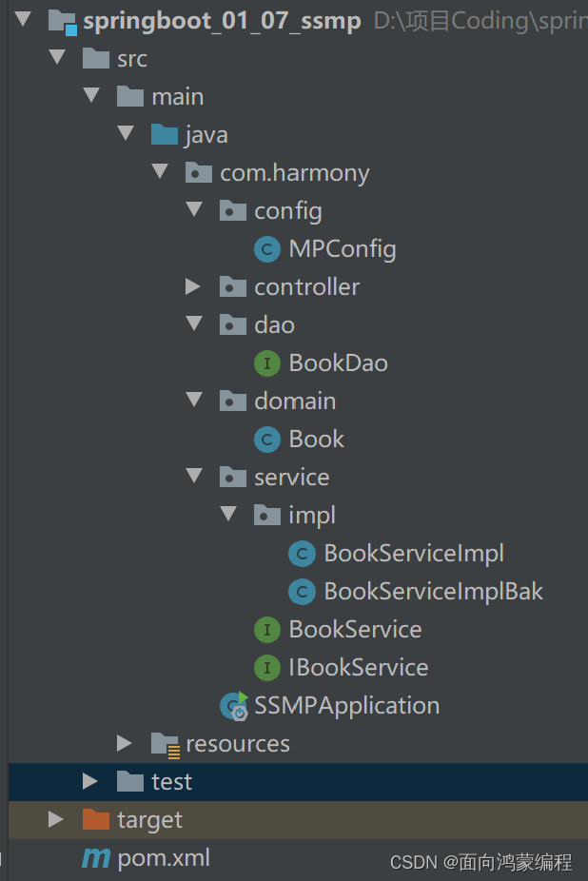This screenshot has height=881, width=588.
Task: Open the BookServiceImplBak class
Action: point(432,591)
